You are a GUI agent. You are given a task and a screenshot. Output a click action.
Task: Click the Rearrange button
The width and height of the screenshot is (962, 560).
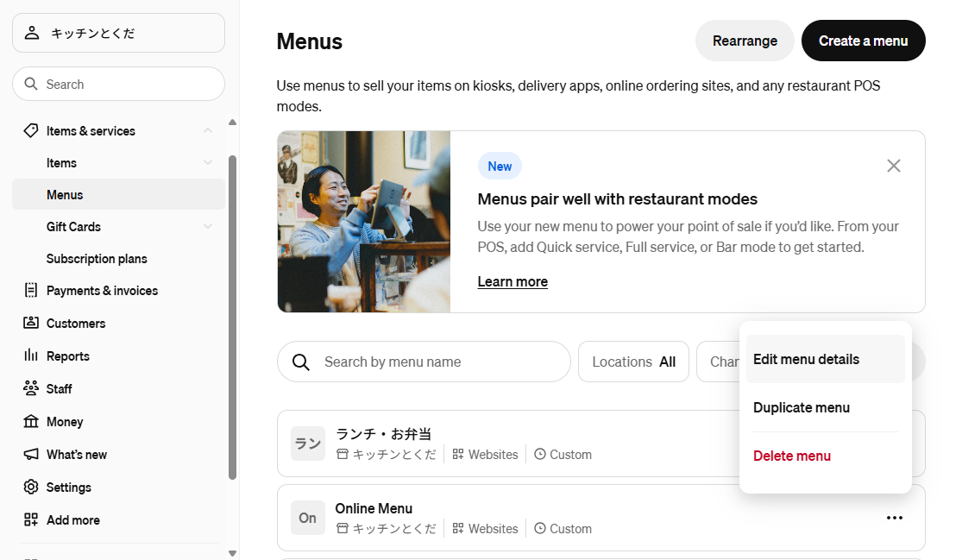point(745,41)
